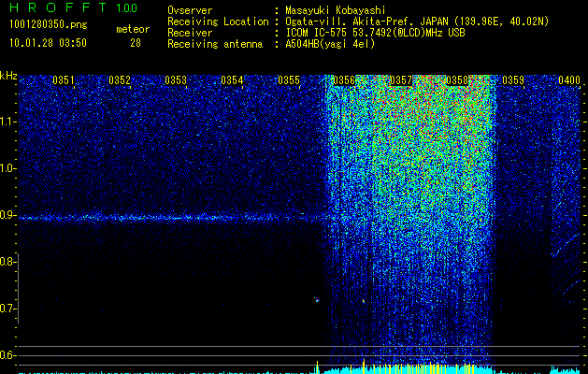
Task: Click the 0.9 kHz axis label
Action: tap(7, 215)
